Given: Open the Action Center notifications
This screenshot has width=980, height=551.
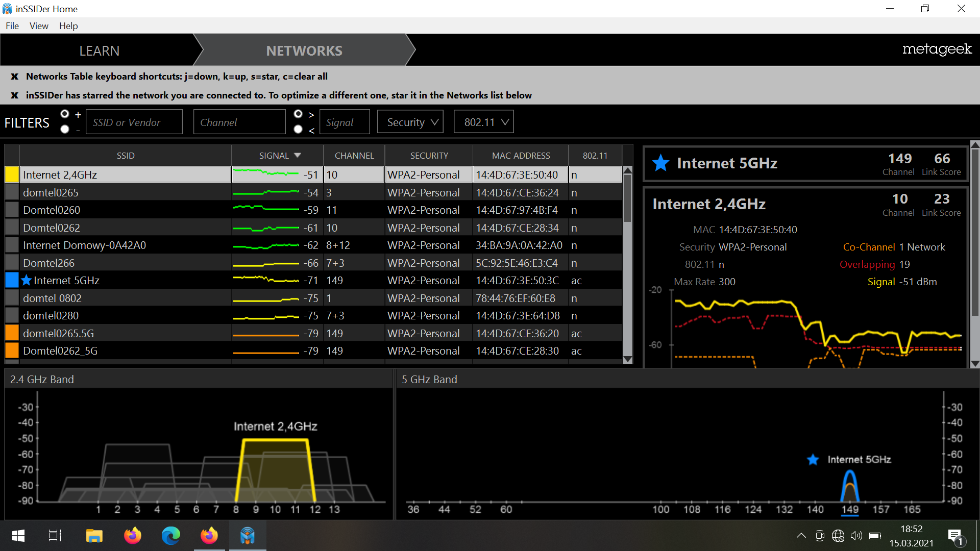Looking at the screenshot, I should pyautogui.click(x=955, y=537).
